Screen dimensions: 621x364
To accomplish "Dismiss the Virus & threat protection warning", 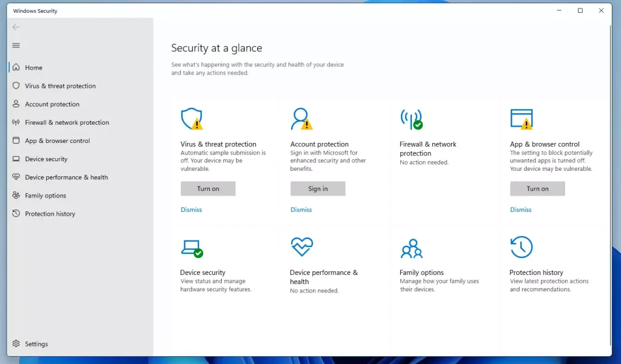I will coord(191,210).
